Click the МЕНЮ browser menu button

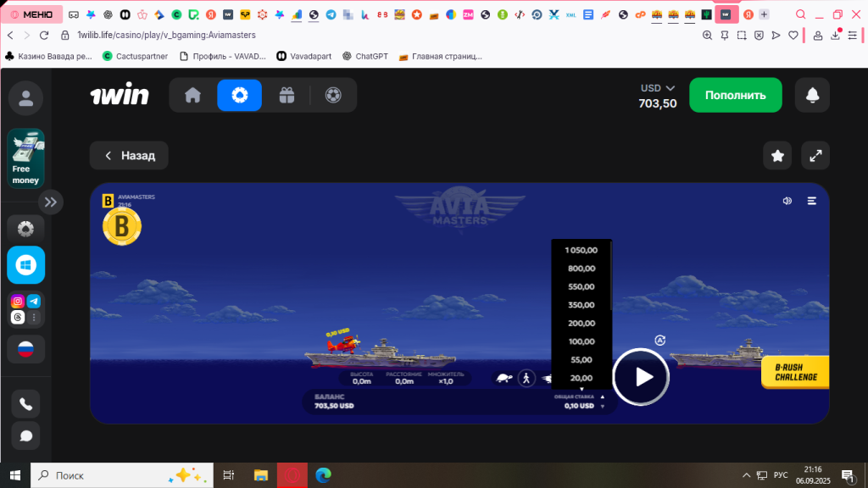coord(32,14)
